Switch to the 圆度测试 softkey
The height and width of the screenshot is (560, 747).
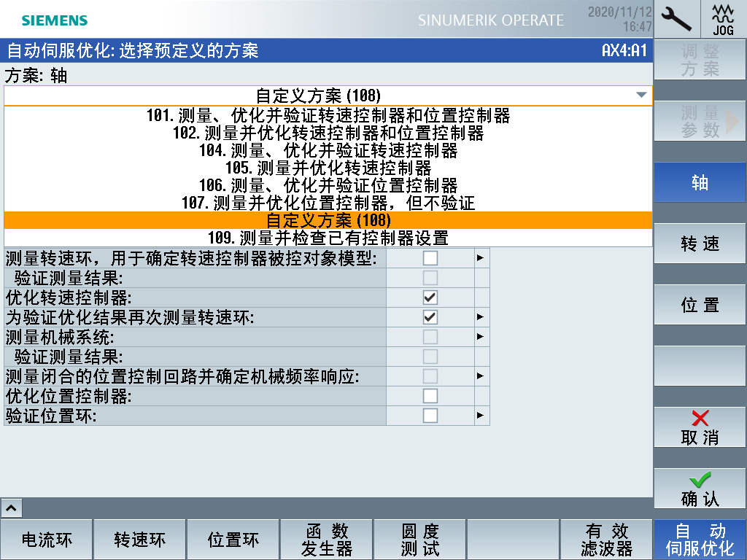[x=420, y=540]
